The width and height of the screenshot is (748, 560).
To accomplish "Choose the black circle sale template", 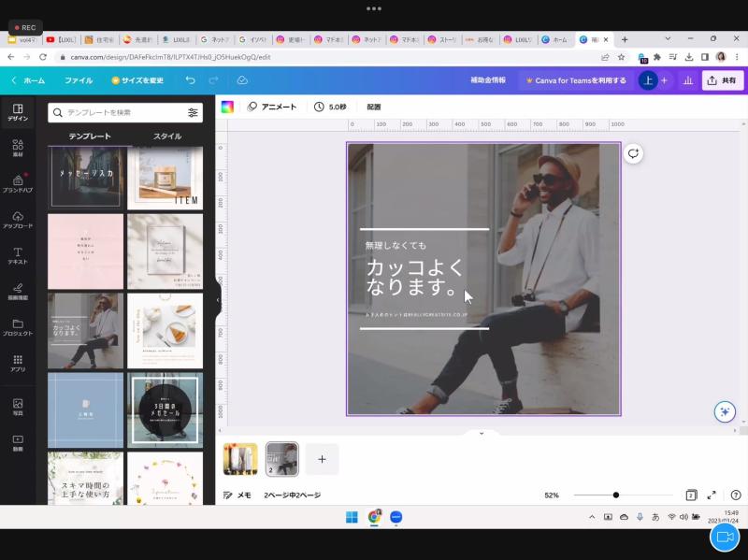I will pos(165,410).
